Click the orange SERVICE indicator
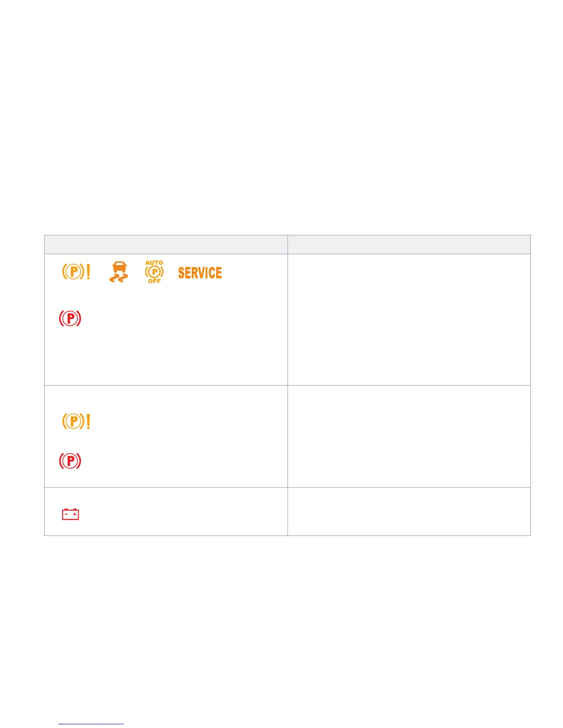Image resolution: width=563 pixels, height=728 pixels. (200, 273)
